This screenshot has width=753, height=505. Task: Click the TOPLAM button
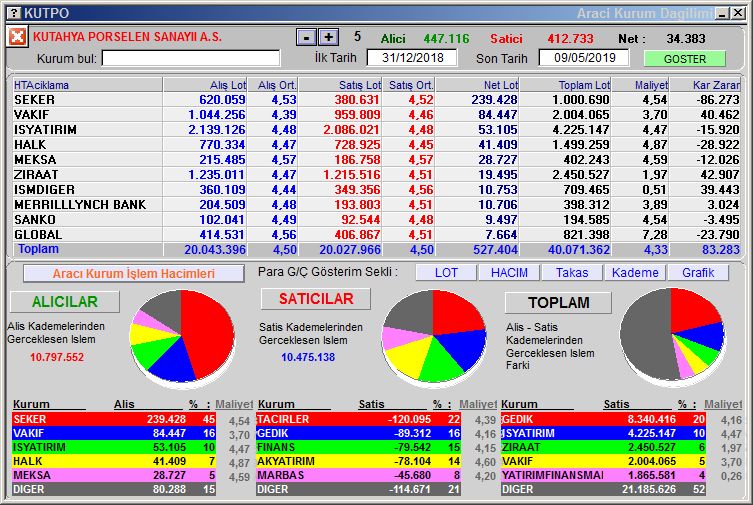click(x=559, y=302)
